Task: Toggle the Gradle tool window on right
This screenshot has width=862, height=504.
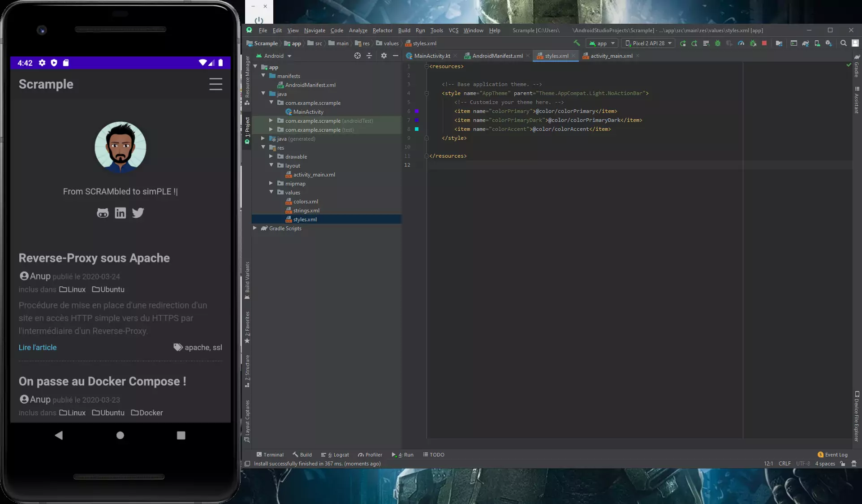Action: [857, 66]
